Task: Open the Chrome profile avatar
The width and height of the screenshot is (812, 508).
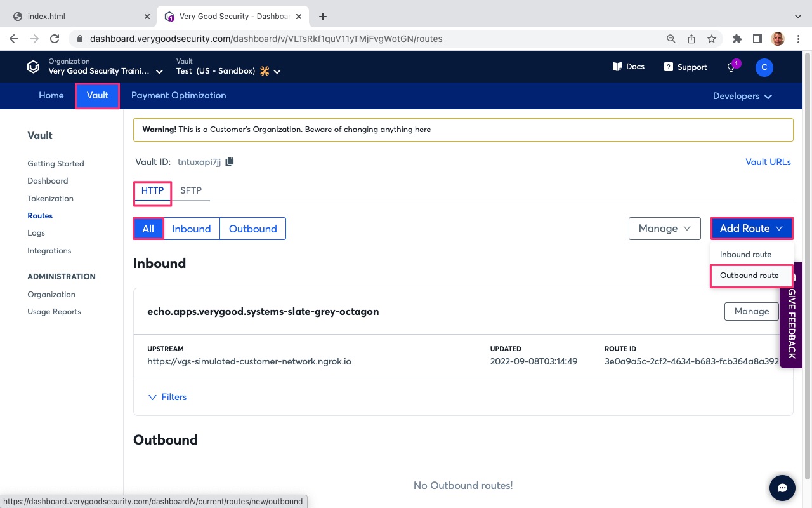Action: tap(778, 39)
